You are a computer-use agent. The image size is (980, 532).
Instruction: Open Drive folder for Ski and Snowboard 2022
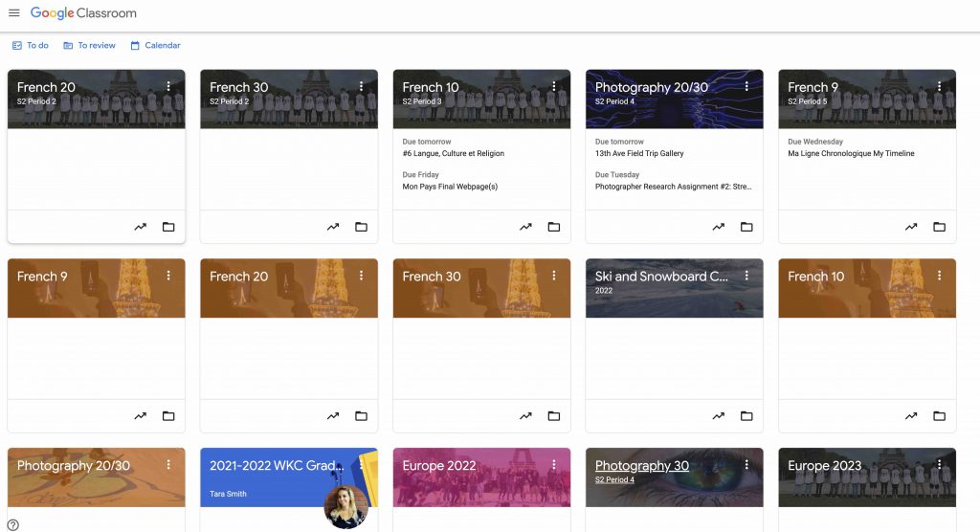[746, 415]
